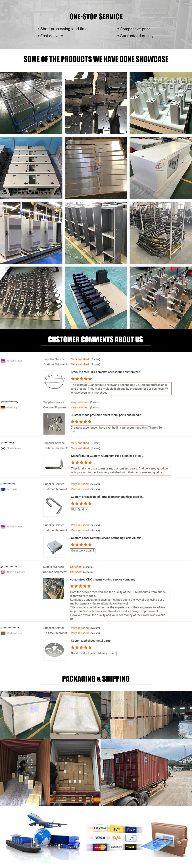Click the "High Quality" review comment
The height and width of the screenshot is (868, 192).
coord(79,509)
